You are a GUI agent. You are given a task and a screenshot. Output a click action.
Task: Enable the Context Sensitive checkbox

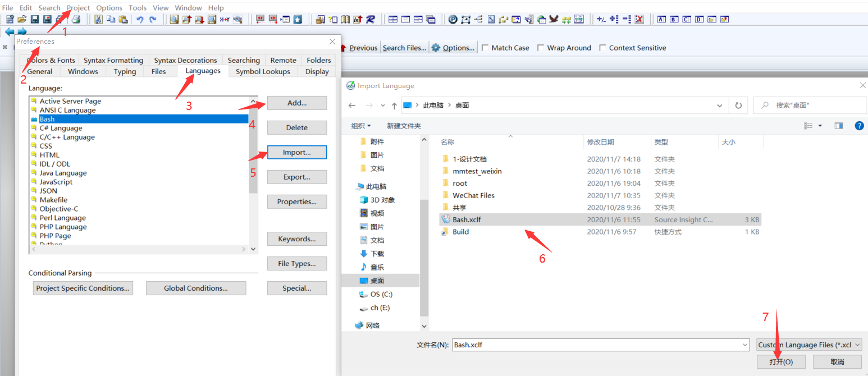[603, 48]
